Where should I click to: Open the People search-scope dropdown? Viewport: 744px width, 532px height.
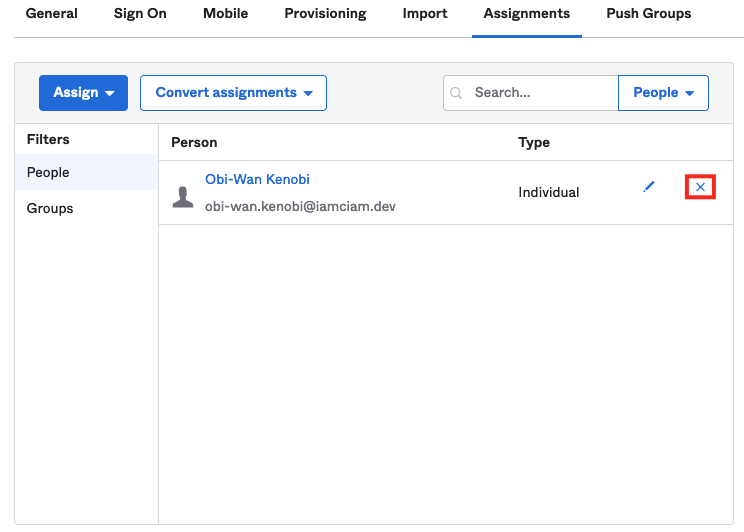pos(663,93)
